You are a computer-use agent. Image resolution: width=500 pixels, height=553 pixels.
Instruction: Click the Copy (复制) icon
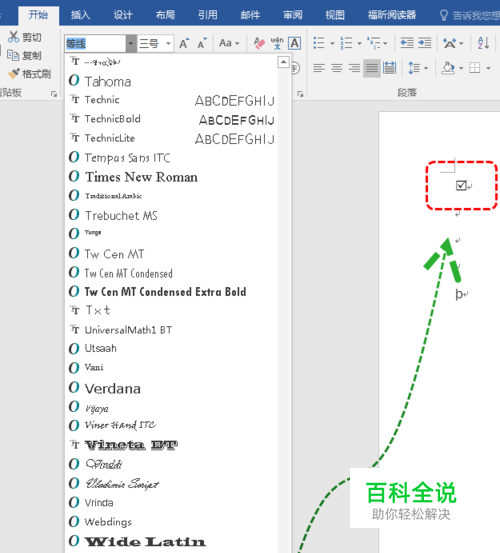(13, 55)
